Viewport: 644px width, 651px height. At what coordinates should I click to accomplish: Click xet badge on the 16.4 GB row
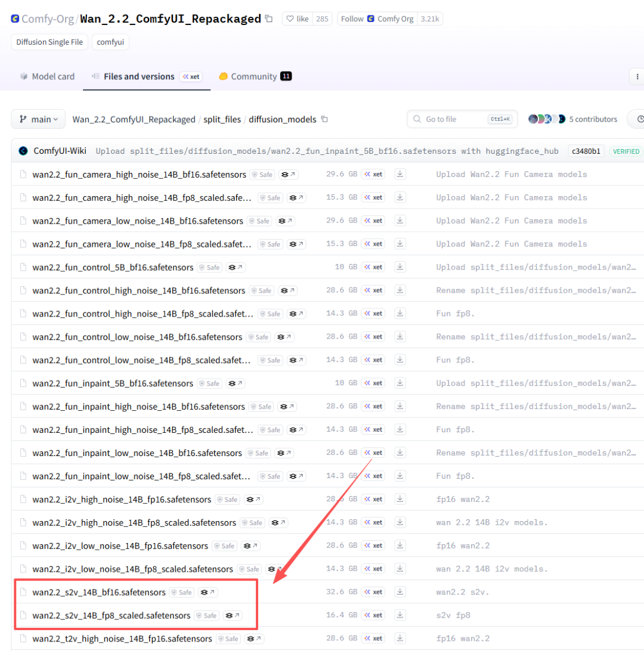click(373, 615)
